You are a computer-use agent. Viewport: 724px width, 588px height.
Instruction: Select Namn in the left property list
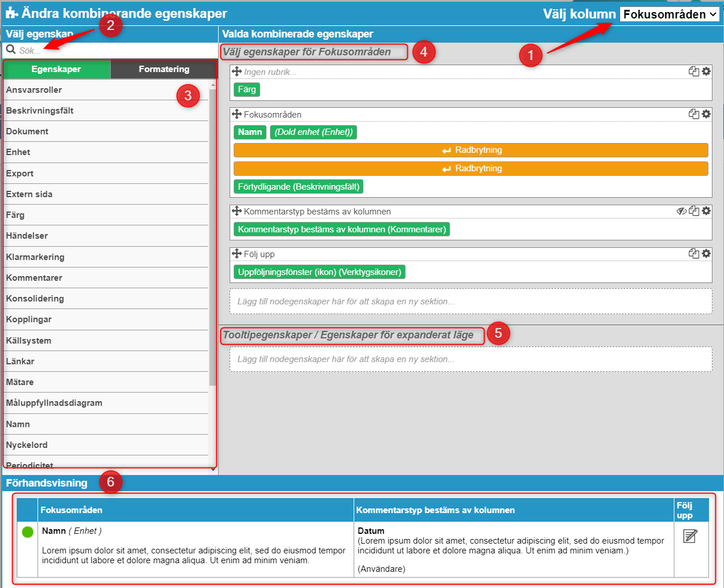(106, 424)
